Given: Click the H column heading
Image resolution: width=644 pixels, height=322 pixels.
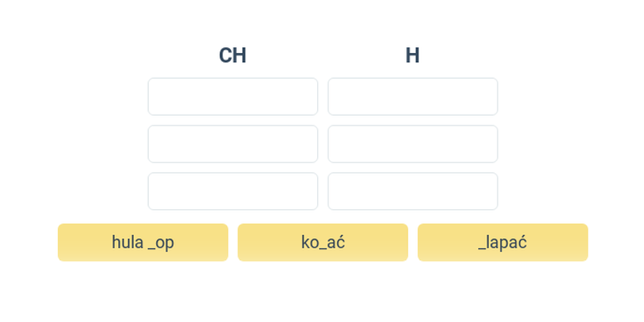Looking at the screenshot, I should (412, 56).
